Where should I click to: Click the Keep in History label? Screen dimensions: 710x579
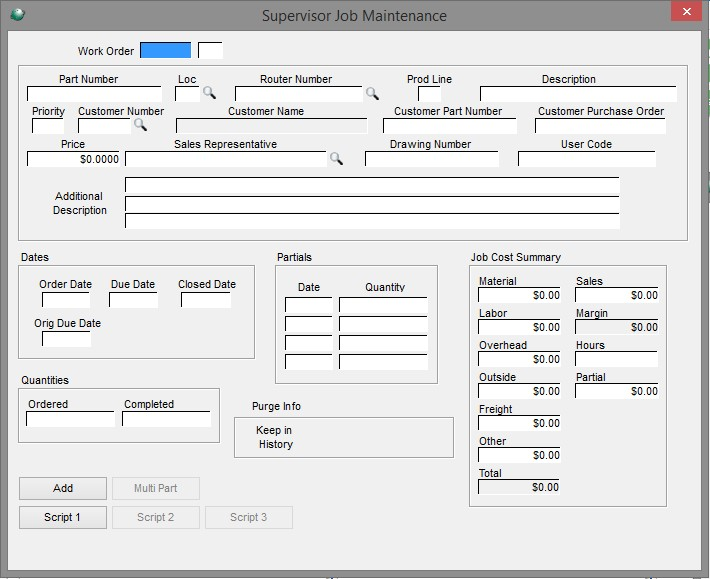275,437
